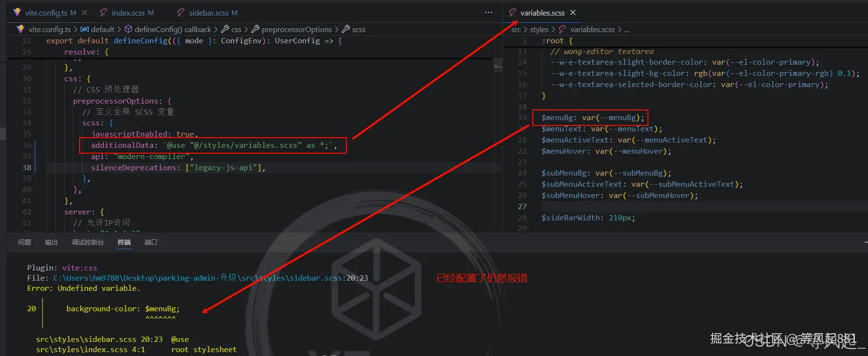Click the additionalData line of code
Viewport: 868px width, 356px height.
click(x=213, y=145)
